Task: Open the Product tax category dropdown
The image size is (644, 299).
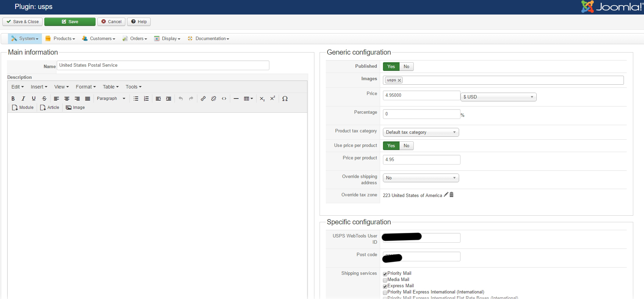Action: click(421, 132)
